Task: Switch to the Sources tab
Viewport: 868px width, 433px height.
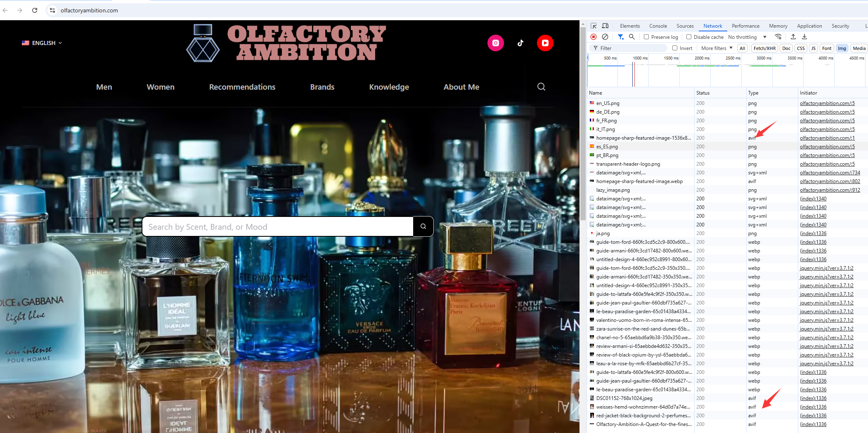Action: click(685, 26)
